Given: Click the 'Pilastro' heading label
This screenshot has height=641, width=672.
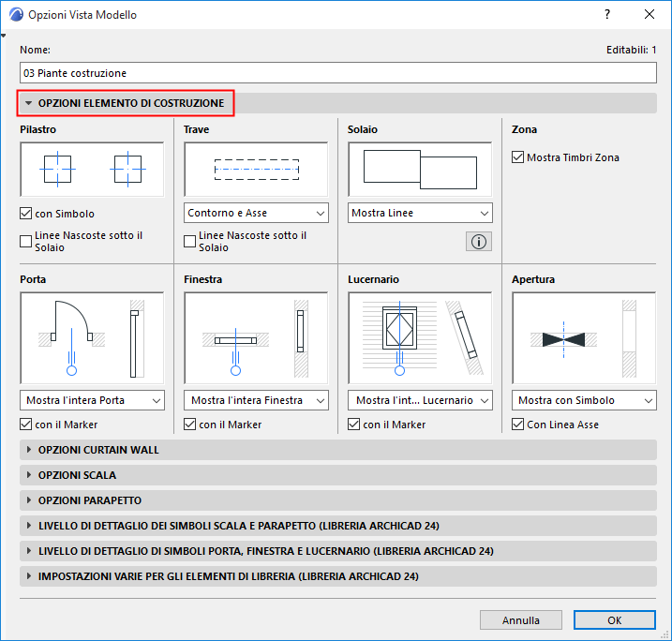Looking at the screenshot, I should 38,129.
